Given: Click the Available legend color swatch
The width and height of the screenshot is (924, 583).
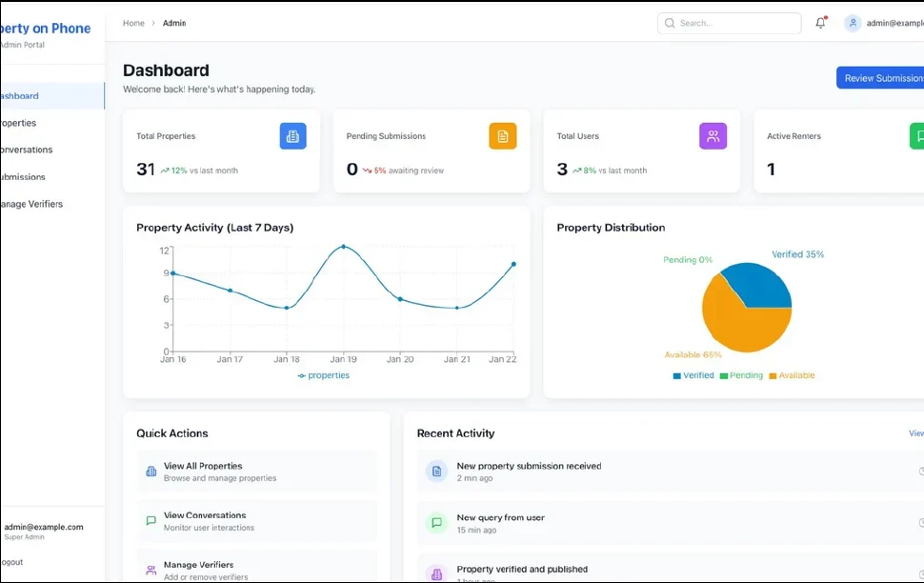Looking at the screenshot, I should (773, 376).
